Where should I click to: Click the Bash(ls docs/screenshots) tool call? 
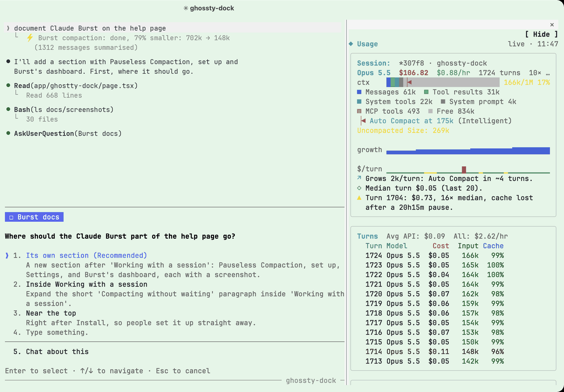point(64,110)
